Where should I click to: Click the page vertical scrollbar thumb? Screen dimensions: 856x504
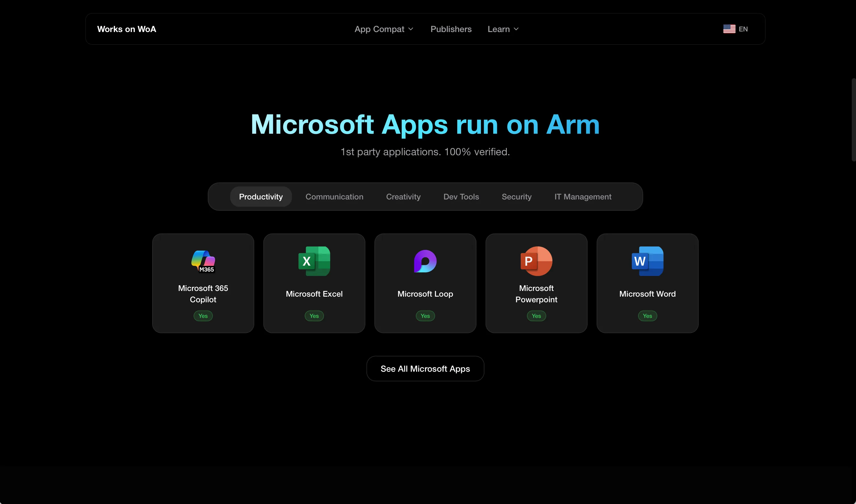(854, 120)
